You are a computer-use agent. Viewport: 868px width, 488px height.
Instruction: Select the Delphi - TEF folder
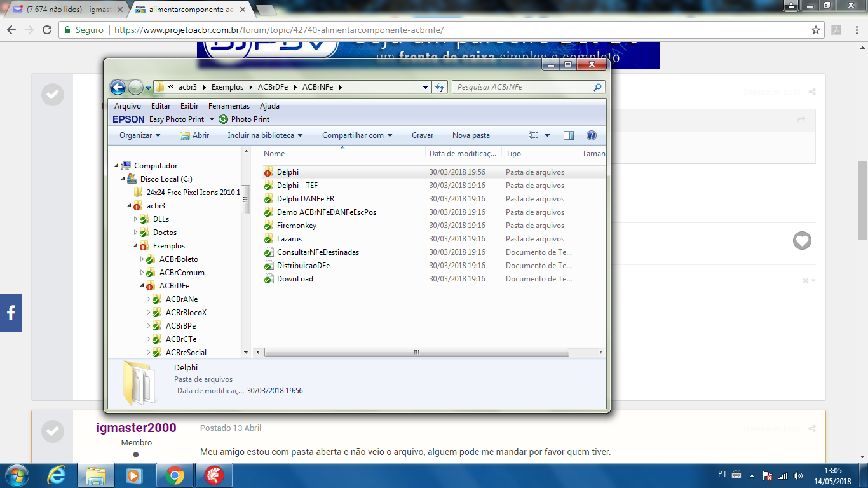pos(297,186)
